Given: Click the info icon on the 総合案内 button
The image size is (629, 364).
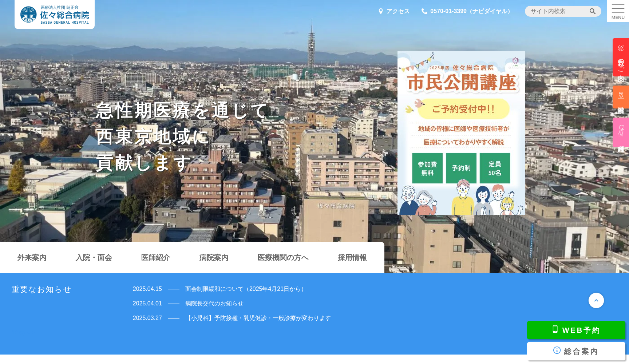Looking at the screenshot, I should pos(557,350).
